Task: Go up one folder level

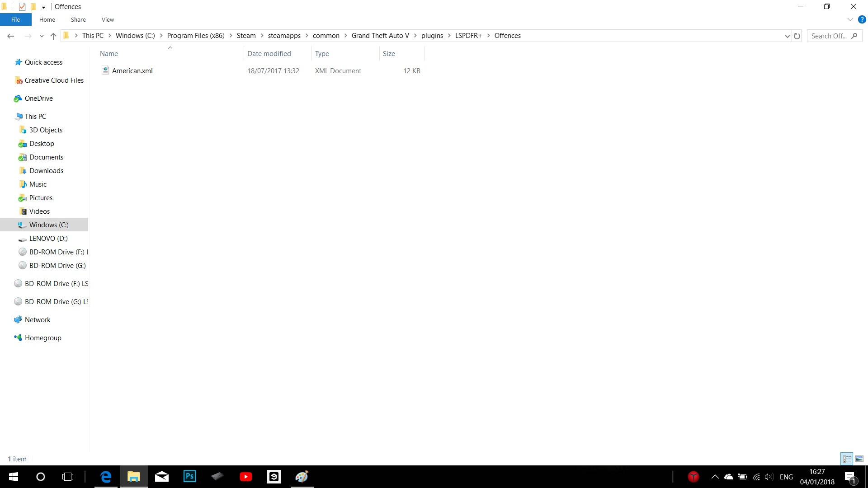Action: (53, 36)
